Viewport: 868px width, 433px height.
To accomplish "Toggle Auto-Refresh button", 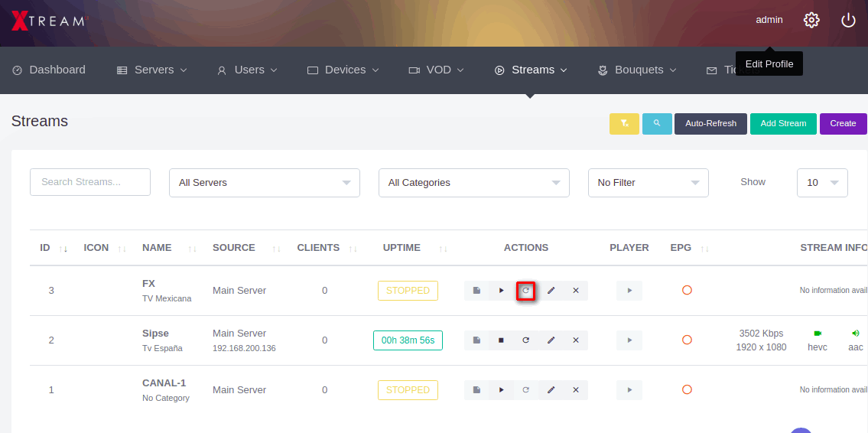I will 710,123.
